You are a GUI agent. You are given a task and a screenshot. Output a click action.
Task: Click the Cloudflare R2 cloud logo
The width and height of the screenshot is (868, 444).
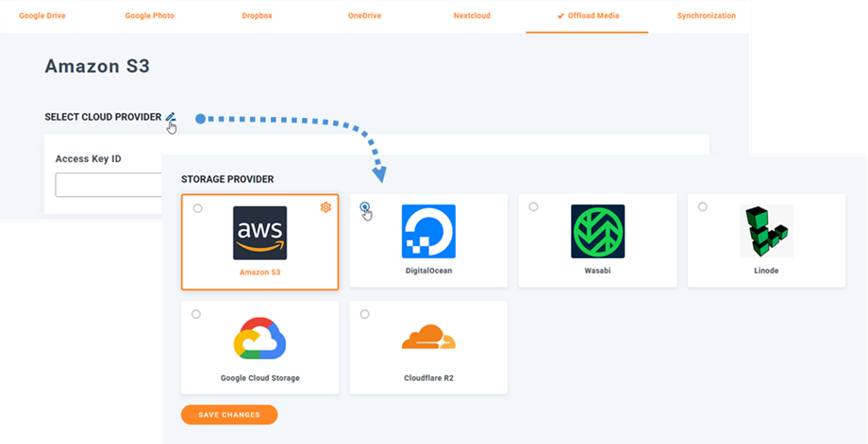click(428, 337)
